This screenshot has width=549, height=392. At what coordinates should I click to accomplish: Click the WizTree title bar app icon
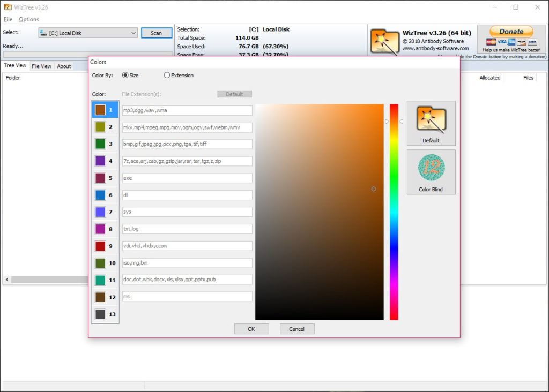click(8, 7)
